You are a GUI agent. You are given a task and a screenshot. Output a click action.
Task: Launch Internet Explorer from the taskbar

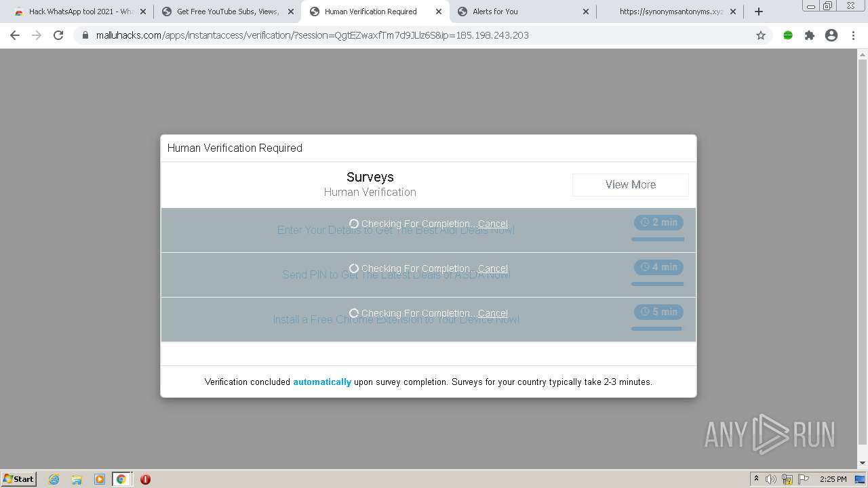click(54, 479)
